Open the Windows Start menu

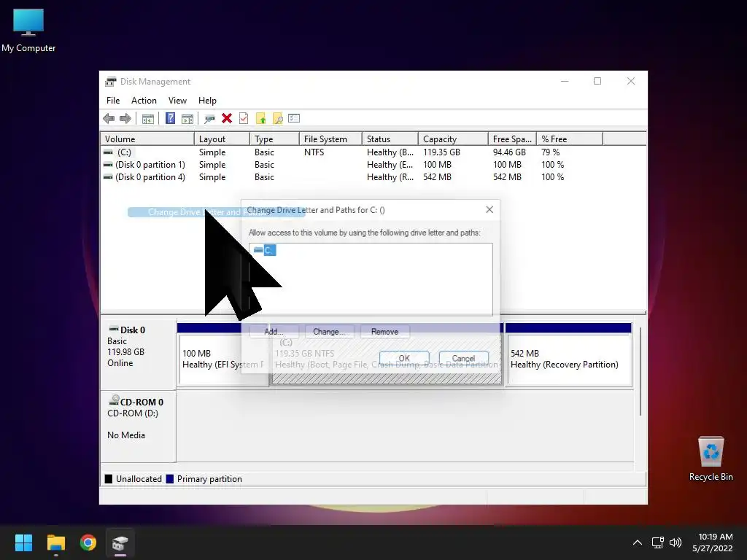coord(23,542)
